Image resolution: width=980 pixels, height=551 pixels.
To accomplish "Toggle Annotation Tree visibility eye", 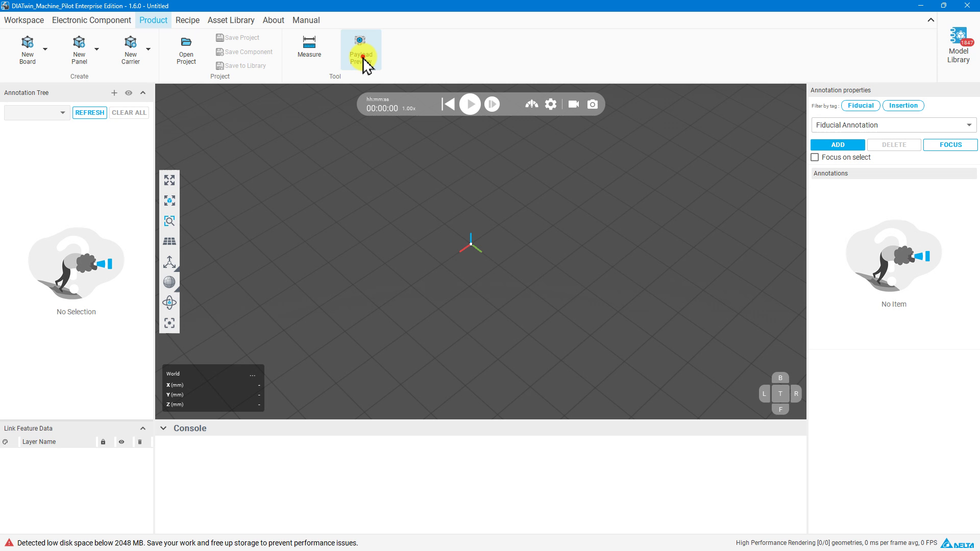I will (x=129, y=93).
